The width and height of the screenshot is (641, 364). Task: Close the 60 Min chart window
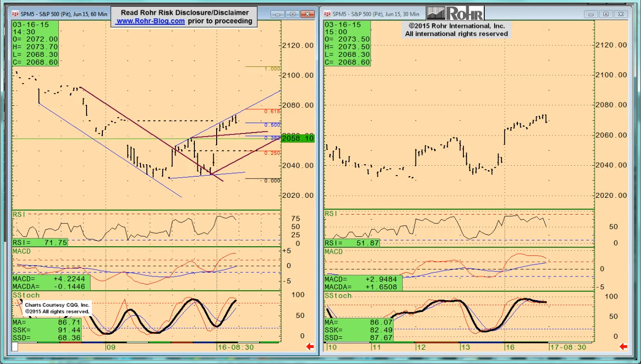click(x=308, y=14)
